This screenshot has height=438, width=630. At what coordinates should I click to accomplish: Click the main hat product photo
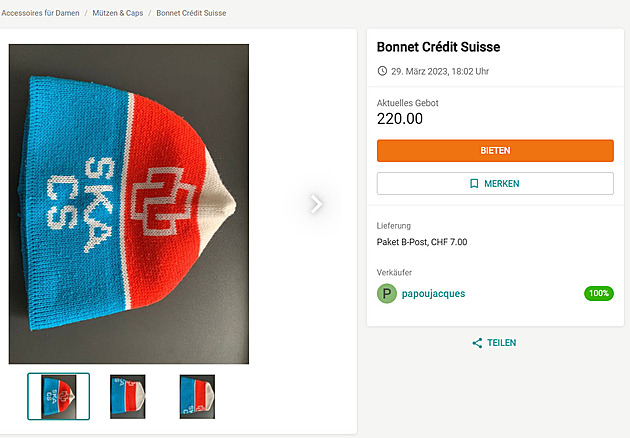pyautogui.click(x=129, y=204)
